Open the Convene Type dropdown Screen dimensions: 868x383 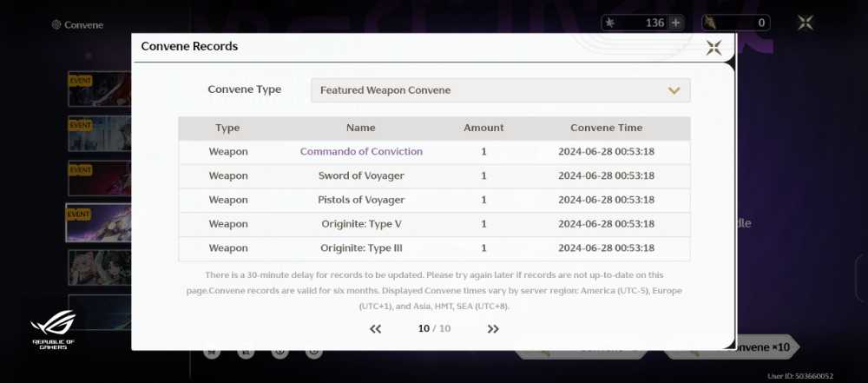click(x=501, y=90)
